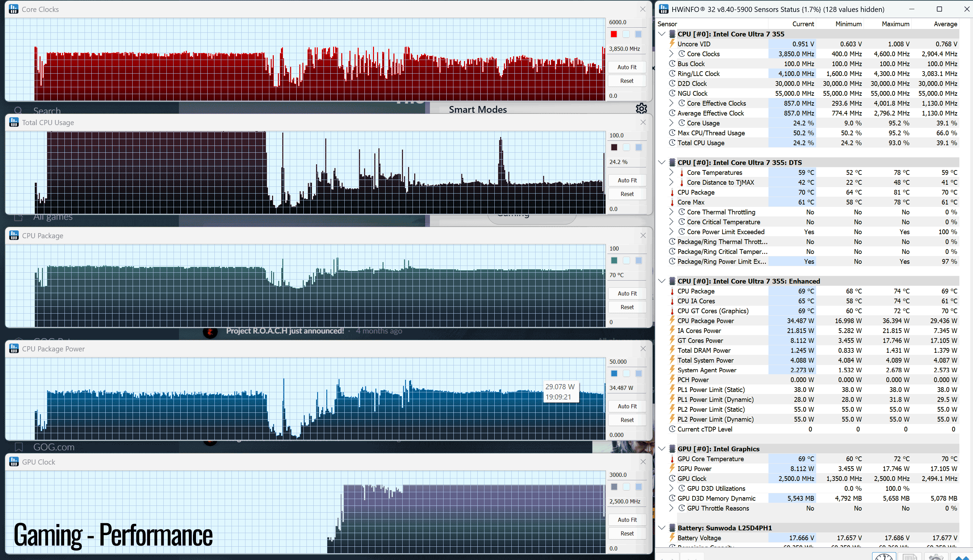
Task: Expand the GPU D3D Utilizations row
Action: click(671, 488)
